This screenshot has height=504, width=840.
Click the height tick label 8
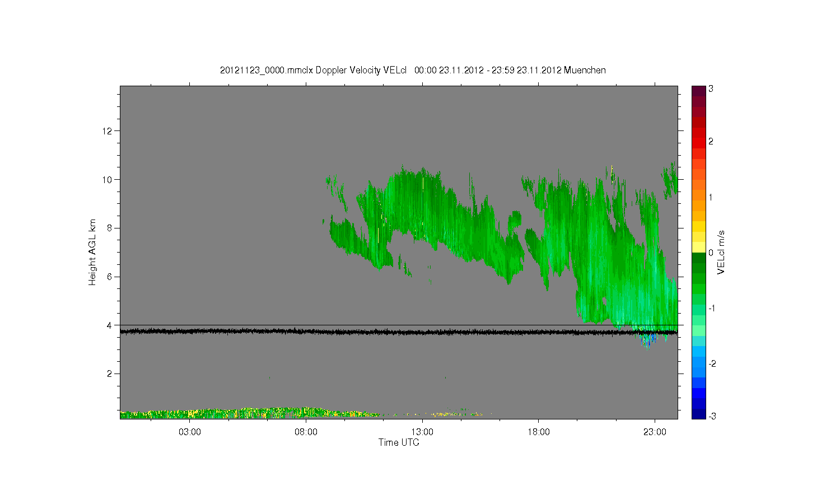[x=109, y=228]
